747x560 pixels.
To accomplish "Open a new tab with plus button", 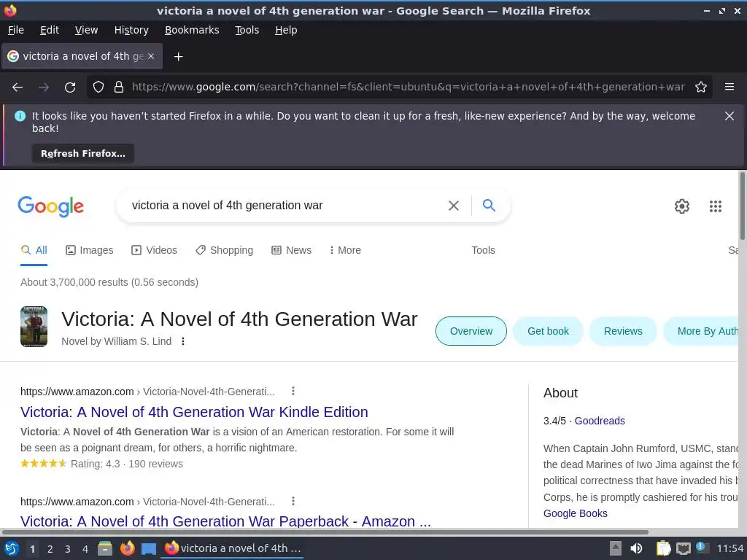I will 178,57.
